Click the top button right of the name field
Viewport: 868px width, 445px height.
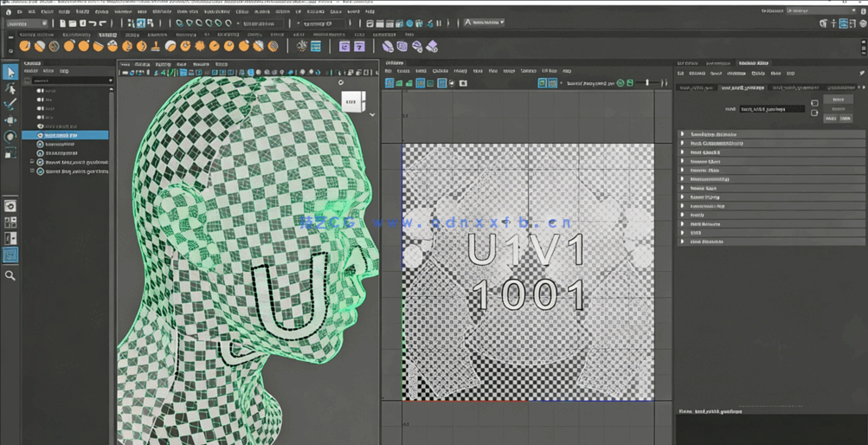pyautogui.click(x=837, y=100)
